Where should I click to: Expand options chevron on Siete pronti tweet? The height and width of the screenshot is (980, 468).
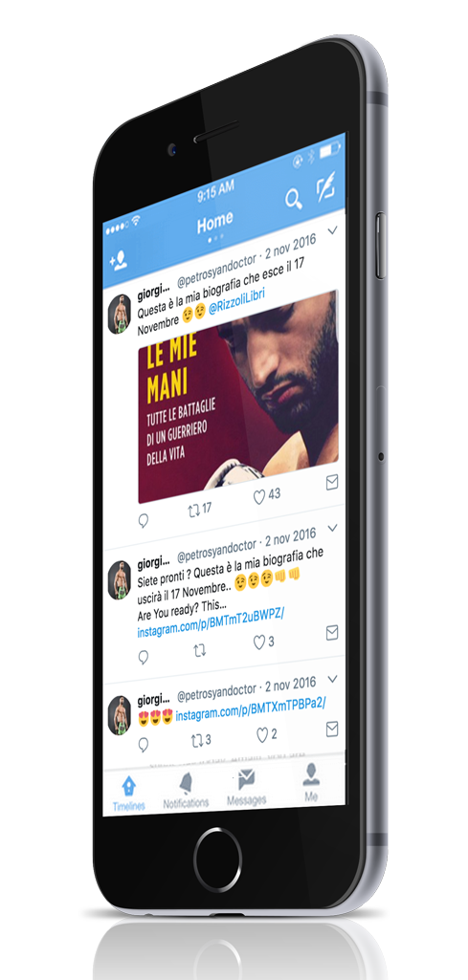pos(332,528)
